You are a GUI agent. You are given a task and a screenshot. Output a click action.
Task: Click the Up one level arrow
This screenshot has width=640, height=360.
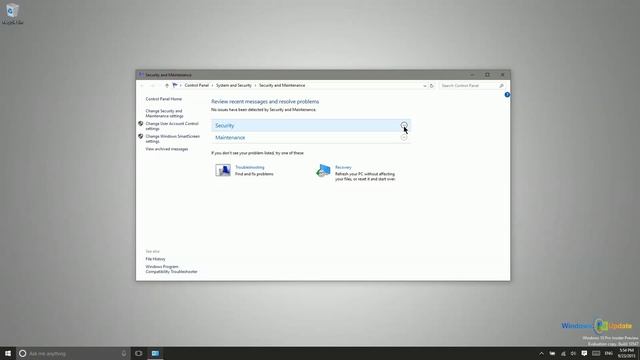pyautogui.click(x=167, y=86)
